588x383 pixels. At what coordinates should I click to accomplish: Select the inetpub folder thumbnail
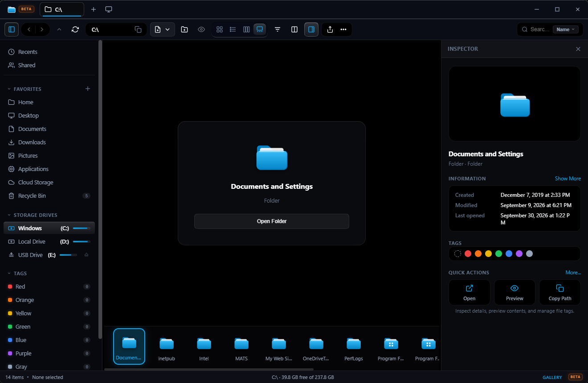pos(167,346)
